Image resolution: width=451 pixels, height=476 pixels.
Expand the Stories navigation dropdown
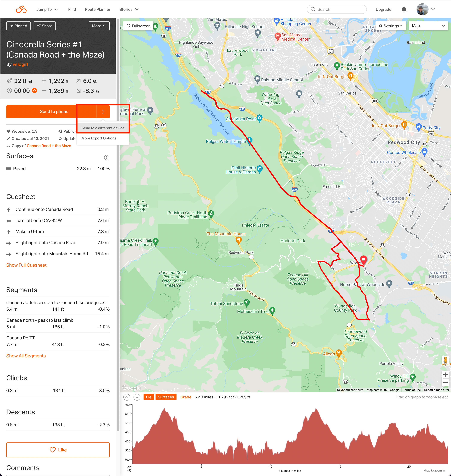129,9
